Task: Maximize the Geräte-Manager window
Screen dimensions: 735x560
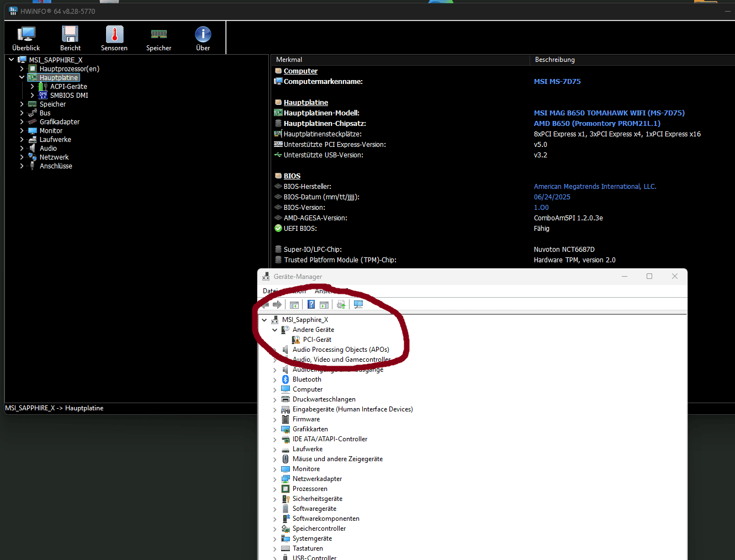Action: pyautogui.click(x=649, y=276)
